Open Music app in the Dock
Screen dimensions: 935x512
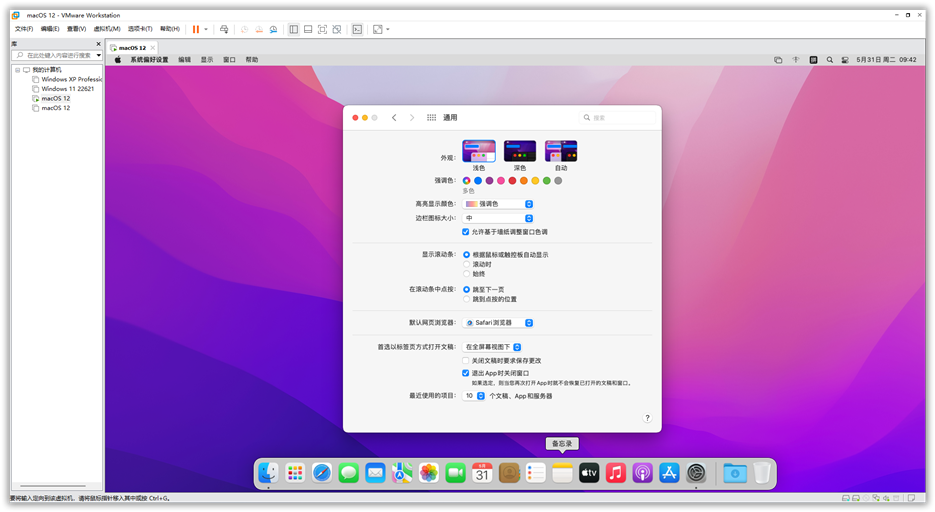(x=616, y=473)
